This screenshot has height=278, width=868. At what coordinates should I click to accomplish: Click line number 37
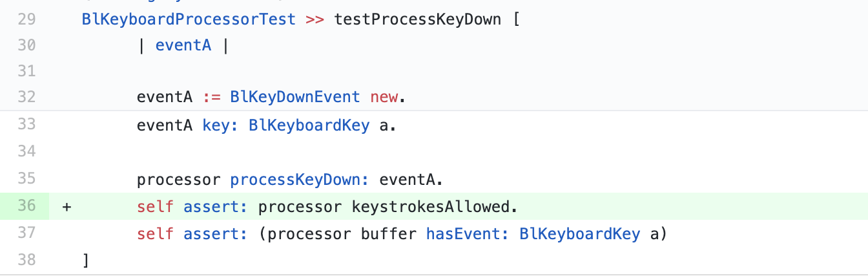point(26,233)
